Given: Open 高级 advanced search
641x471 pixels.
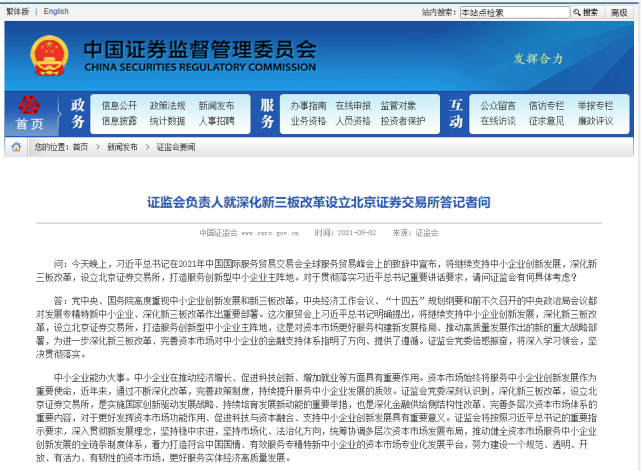Looking at the screenshot, I should coord(619,13).
